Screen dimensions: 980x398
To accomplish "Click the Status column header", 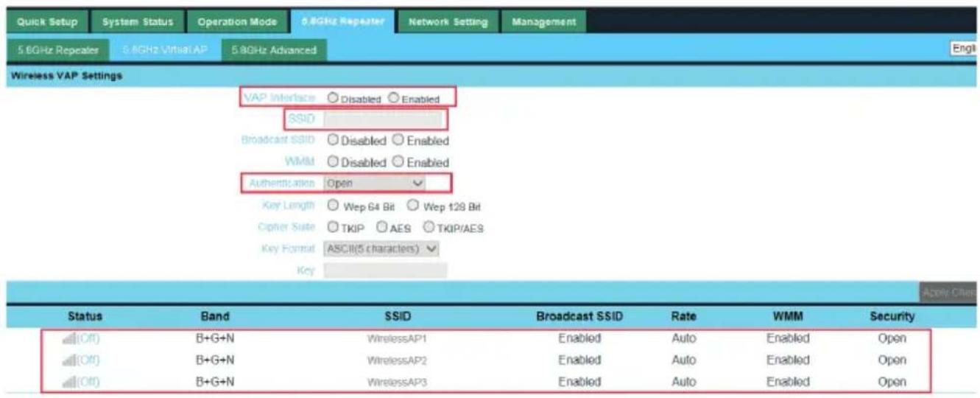I will pyautogui.click(x=85, y=316).
